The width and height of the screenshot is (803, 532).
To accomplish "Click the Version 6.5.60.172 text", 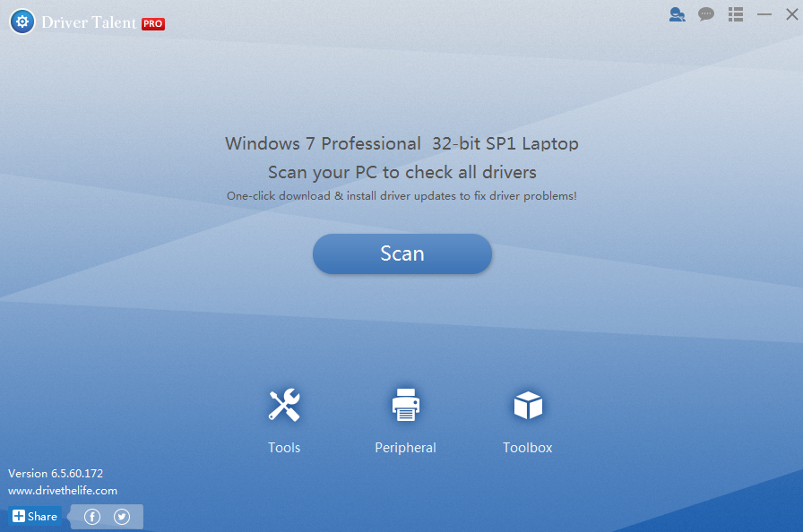I will (x=56, y=474).
